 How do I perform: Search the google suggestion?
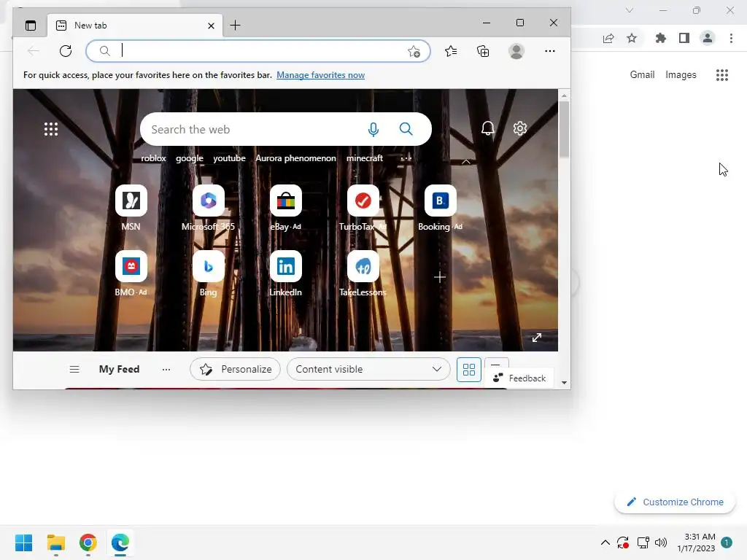pyautogui.click(x=190, y=158)
